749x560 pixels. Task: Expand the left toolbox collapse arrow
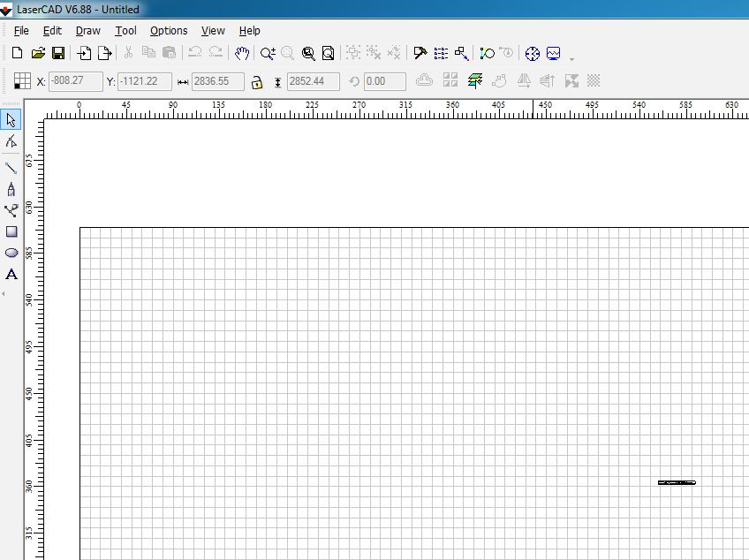(4, 293)
